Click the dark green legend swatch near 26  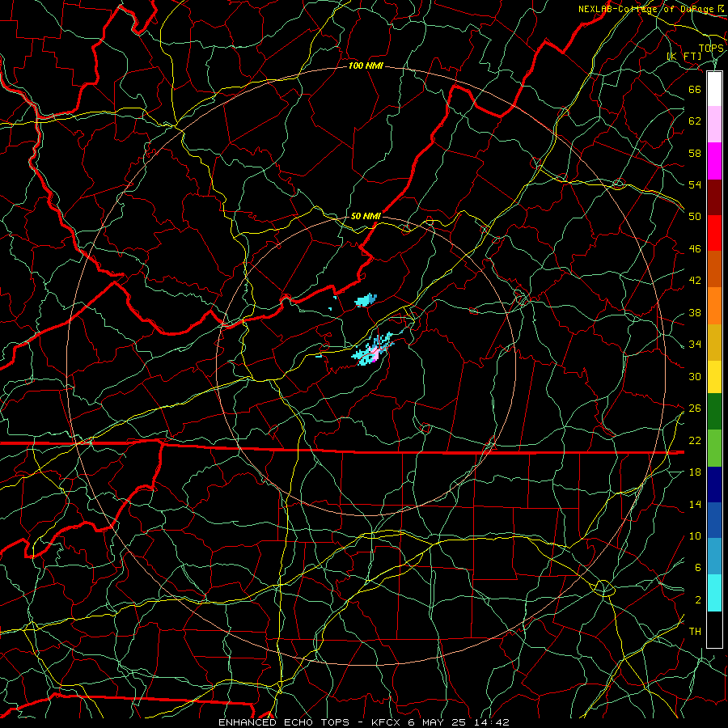pos(714,412)
